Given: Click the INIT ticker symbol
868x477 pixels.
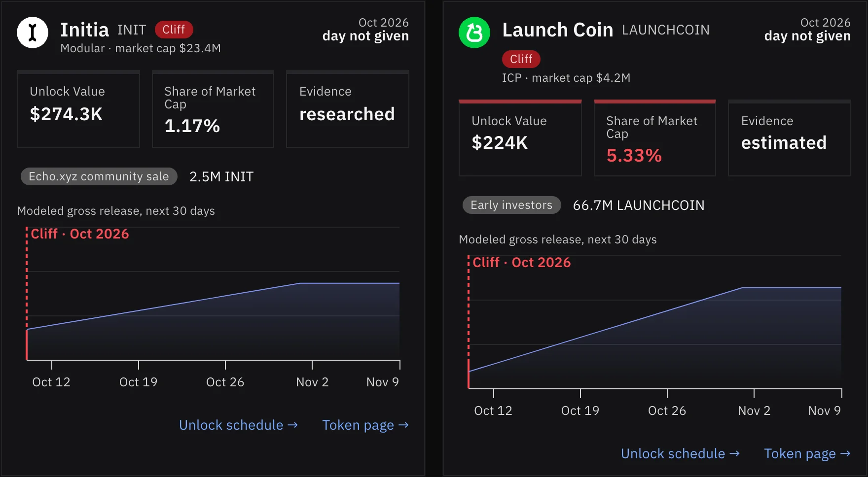Looking at the screenshot, I should [132, 30].
